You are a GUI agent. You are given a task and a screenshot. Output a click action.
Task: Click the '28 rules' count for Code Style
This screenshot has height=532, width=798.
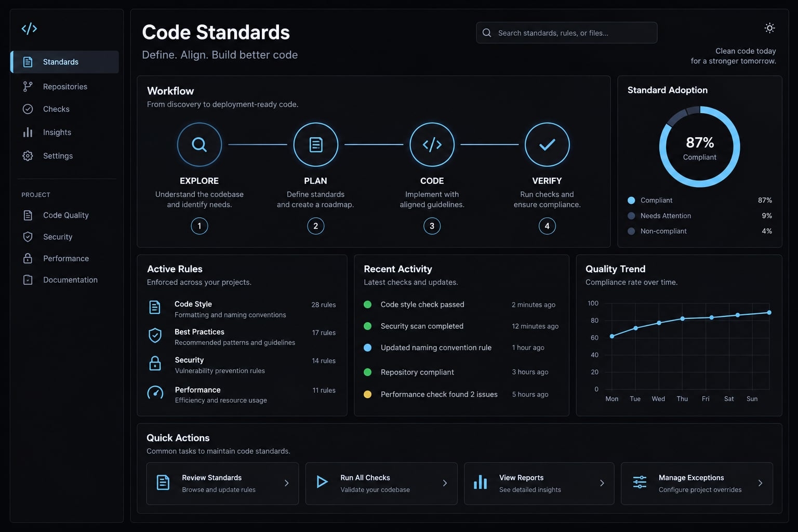click(x=324, y=305)
